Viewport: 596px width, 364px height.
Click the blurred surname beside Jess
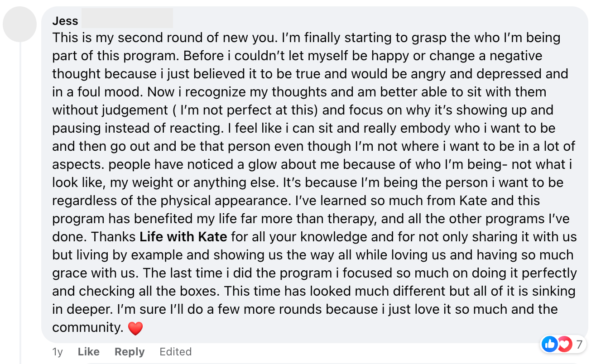(x=127, y=19)
